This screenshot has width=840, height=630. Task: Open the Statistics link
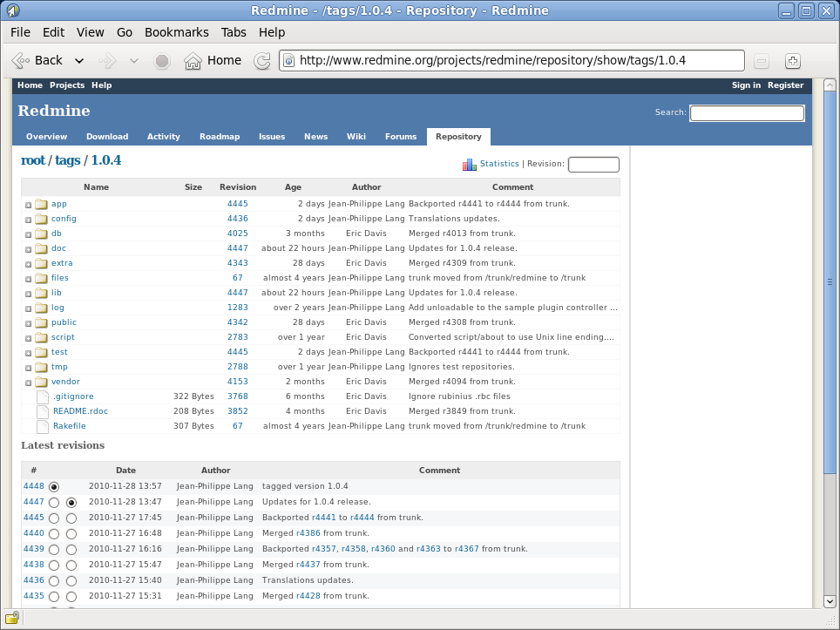499,164
